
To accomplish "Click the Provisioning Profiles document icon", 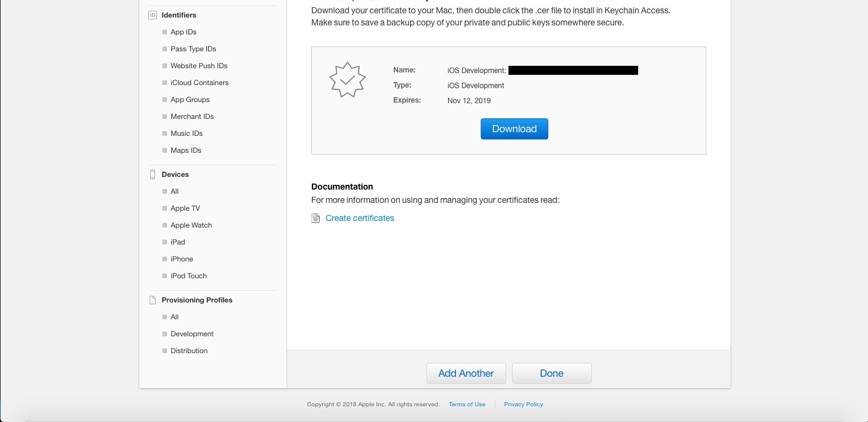I will pyautogui.click(x=153, y=300).
